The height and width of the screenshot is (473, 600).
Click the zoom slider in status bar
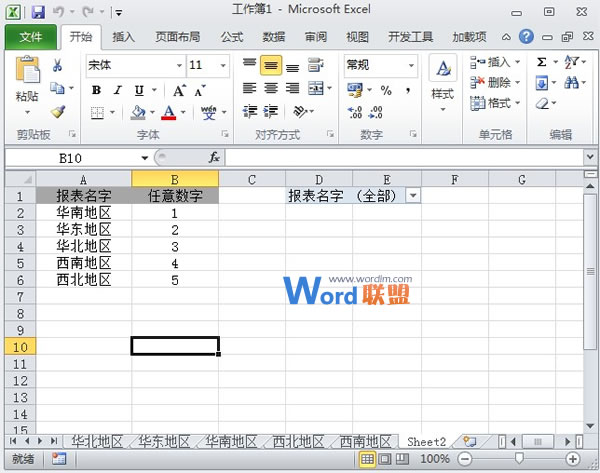click(x=518, y=458)
